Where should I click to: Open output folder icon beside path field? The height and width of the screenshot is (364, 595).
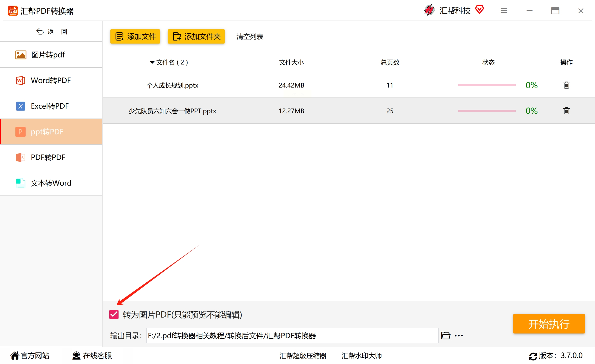[446, 336]
